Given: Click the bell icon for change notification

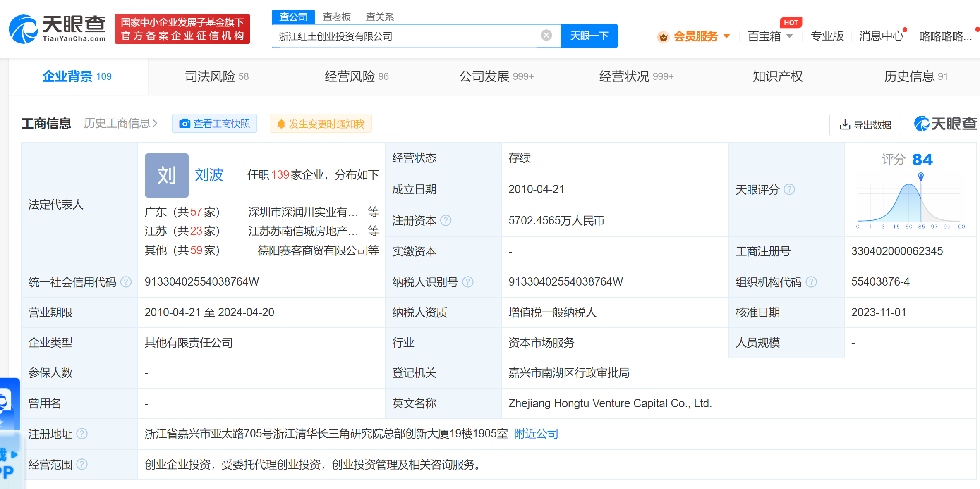Looking at the screenshot, I should pos(281,124).
